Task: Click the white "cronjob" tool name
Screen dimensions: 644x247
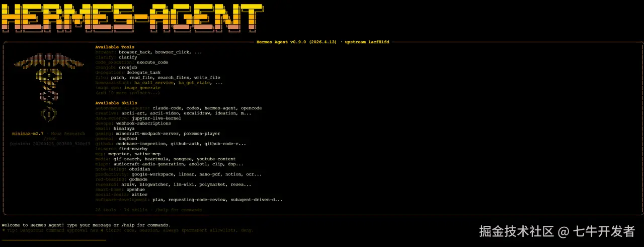Action: 128,68
